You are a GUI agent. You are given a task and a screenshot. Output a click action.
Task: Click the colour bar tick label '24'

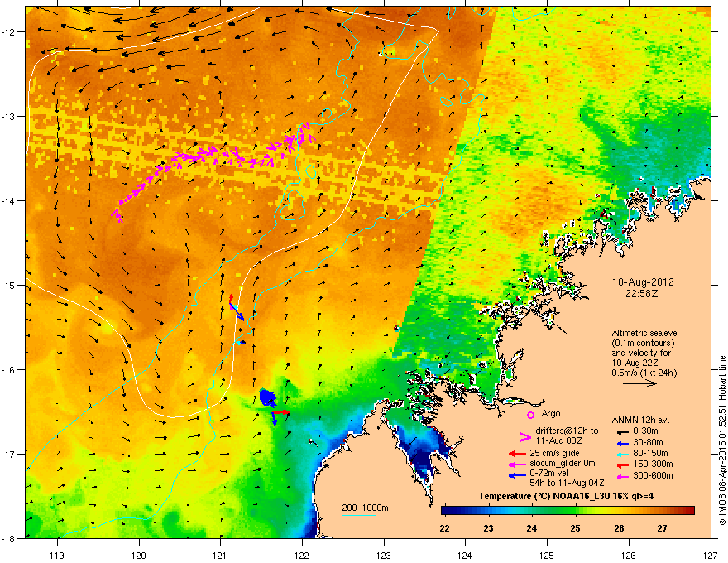[532, 528]
